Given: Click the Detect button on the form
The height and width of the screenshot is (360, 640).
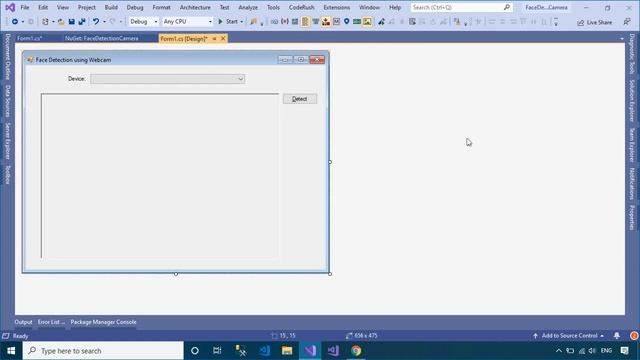Looking at the screenshot, I should click(300, 99).
